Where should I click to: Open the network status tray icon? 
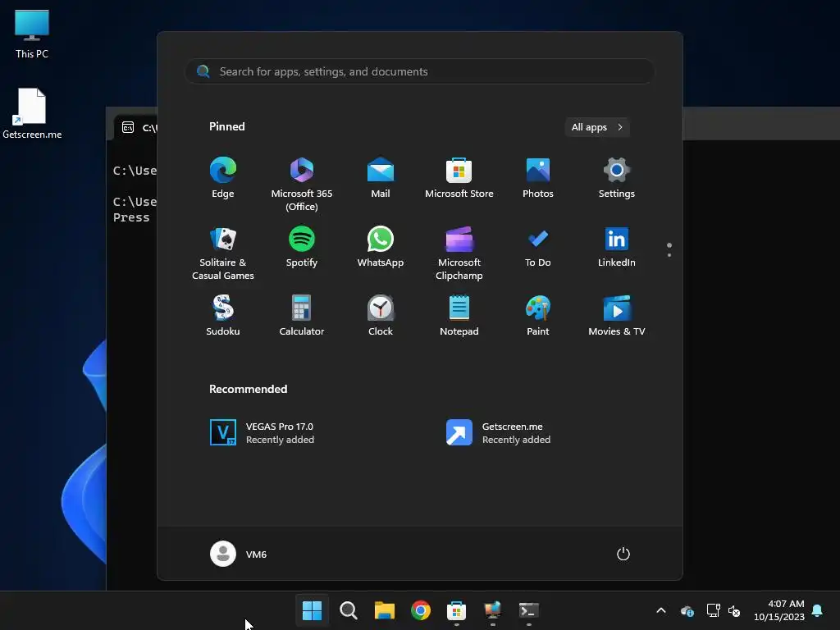tap(713, 610)
